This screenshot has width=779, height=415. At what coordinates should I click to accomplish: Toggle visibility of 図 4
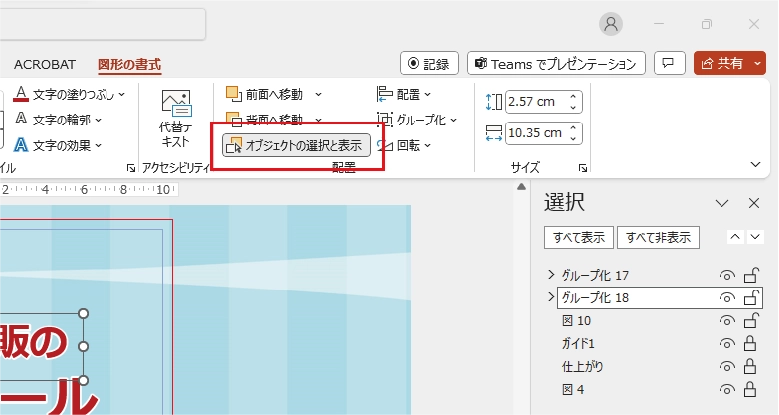(727, 389)
